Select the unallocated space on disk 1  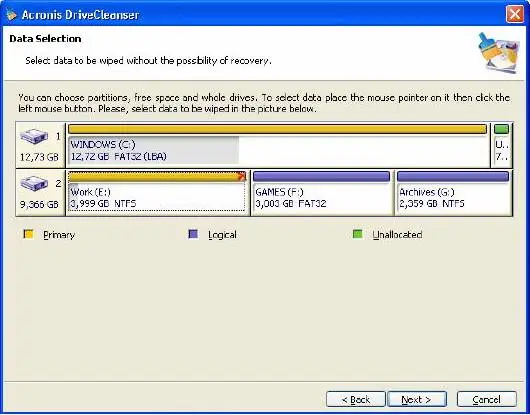point(502,145)
